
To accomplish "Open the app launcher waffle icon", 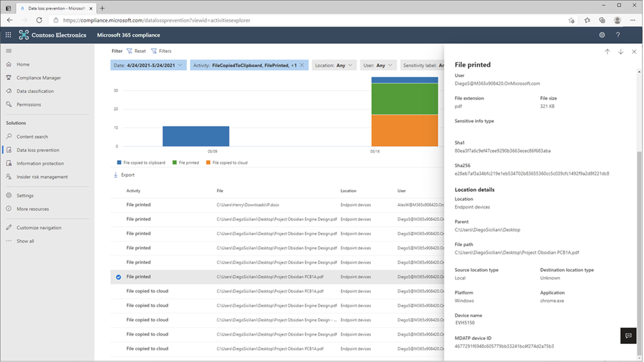I will 8,35.
